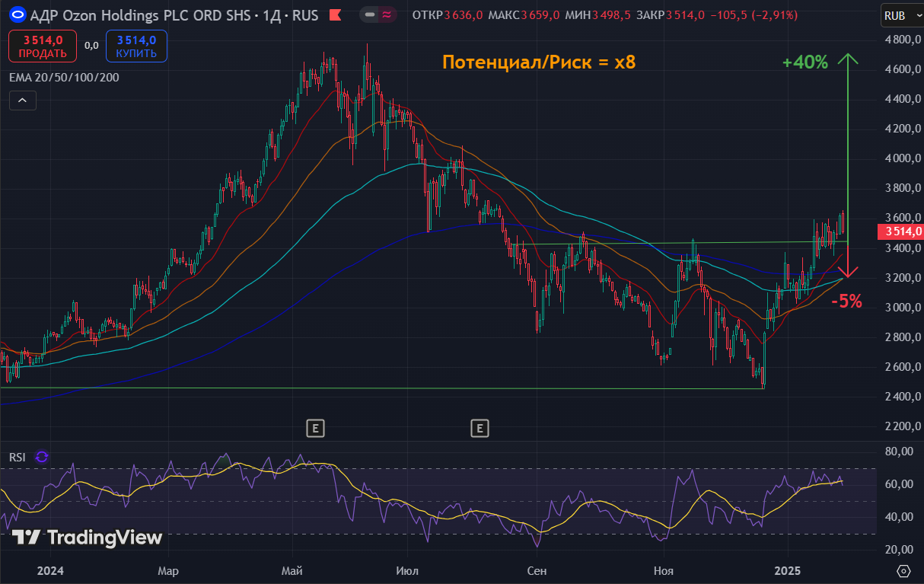
Task: Click the 2 600,0 price axis label
Action: click(x=903, y=367)
